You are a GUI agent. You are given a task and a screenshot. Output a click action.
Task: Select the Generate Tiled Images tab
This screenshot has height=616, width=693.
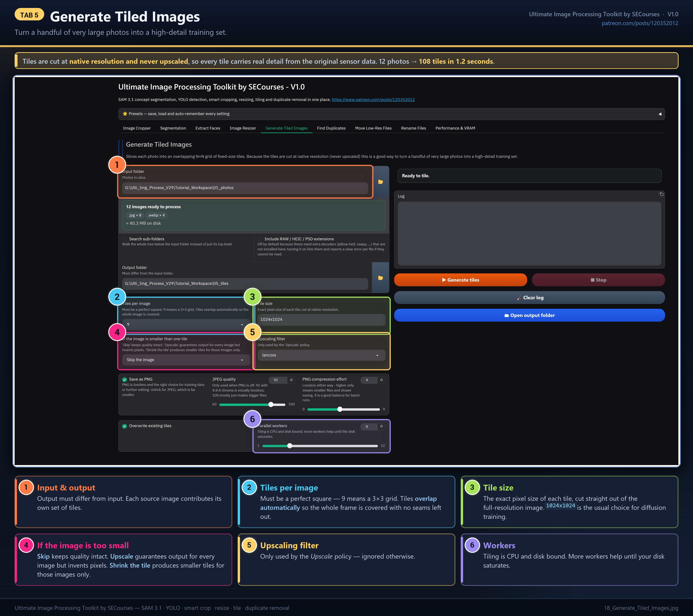pyautogui.click(x=286, y=128)
